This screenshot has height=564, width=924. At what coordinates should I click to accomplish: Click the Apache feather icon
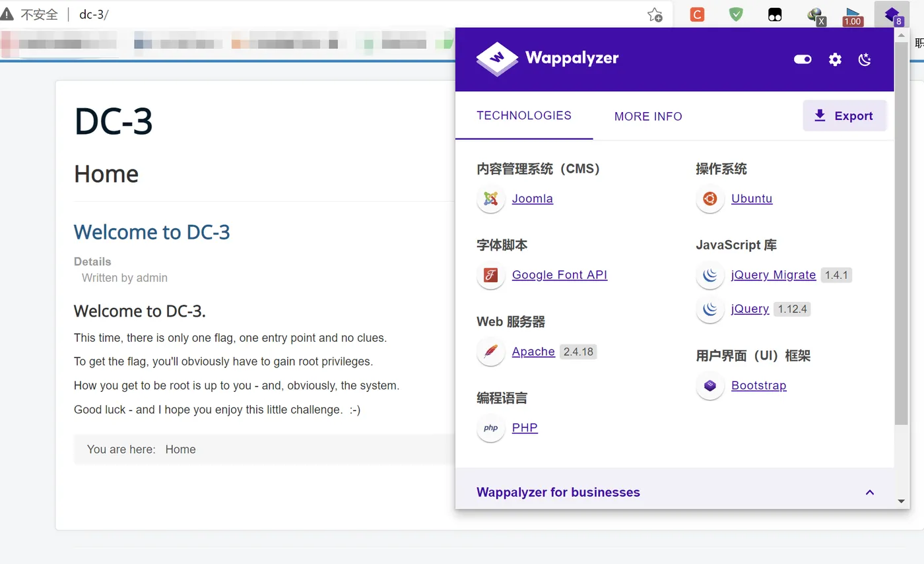(490, 352)
